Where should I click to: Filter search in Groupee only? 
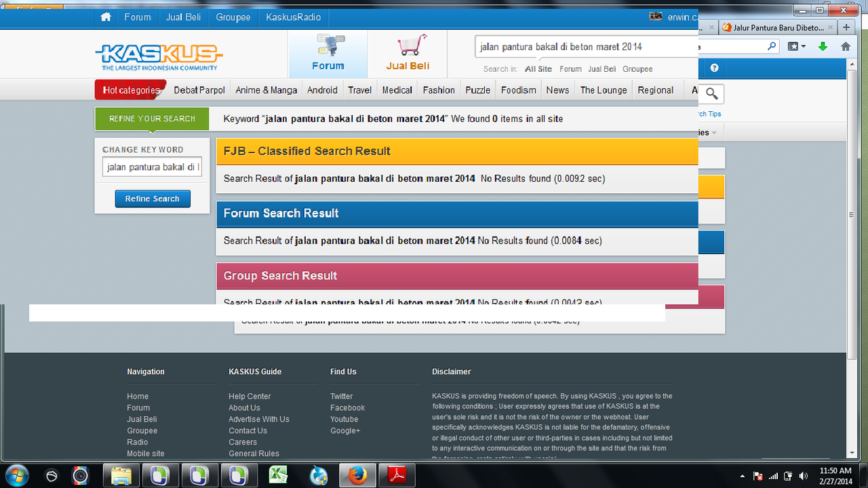[x=637, y=69]
